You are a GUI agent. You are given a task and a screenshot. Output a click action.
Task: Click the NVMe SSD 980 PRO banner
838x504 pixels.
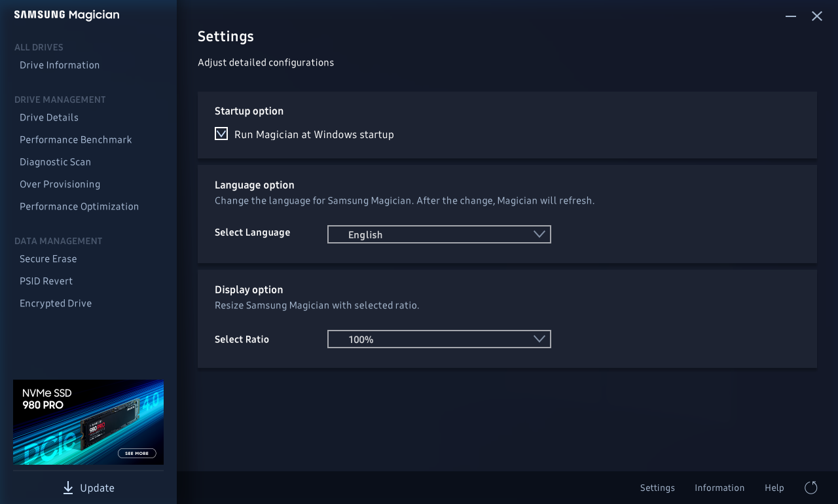(88, 422)
